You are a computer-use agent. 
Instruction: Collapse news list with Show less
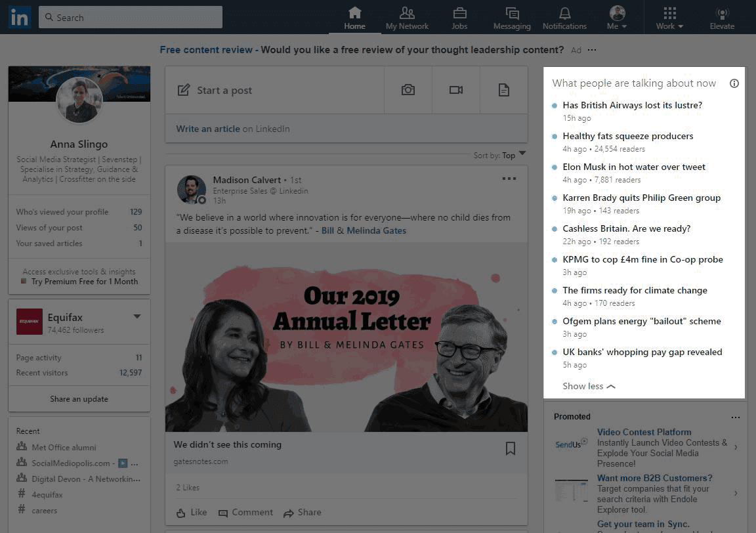589,386
